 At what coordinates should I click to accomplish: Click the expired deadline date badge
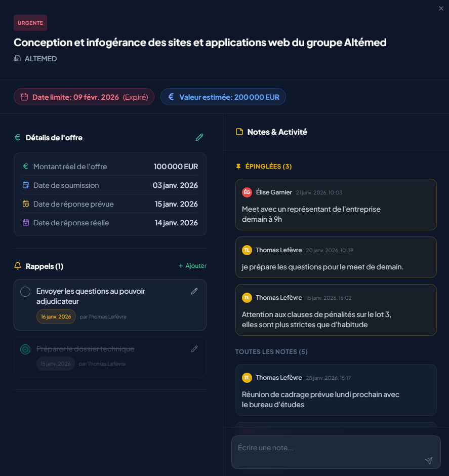coord(84,97)
